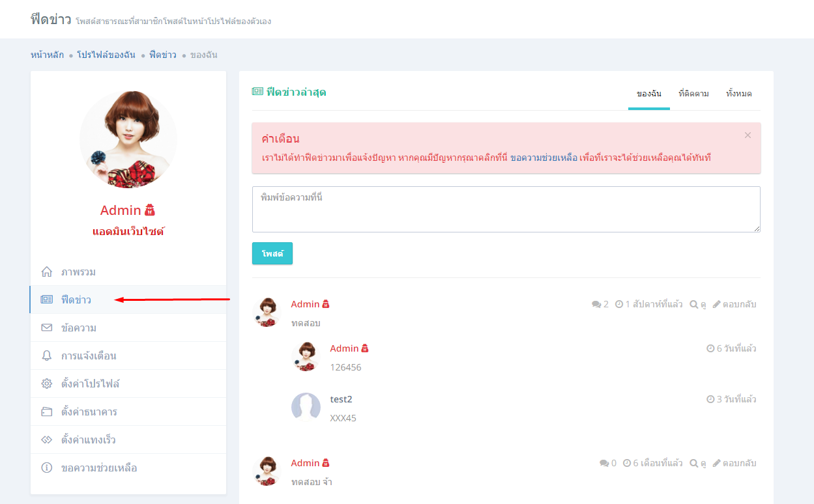Click the info icon beside ขอความช่วยเหลือ in sidebar
This screenshot has height=504, width=814.
click(46, 468)
